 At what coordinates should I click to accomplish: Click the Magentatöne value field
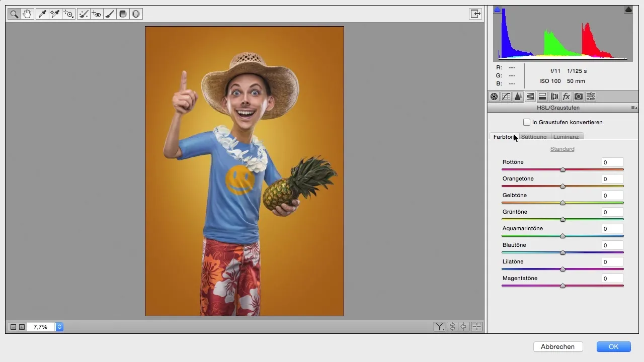[612, 279]
